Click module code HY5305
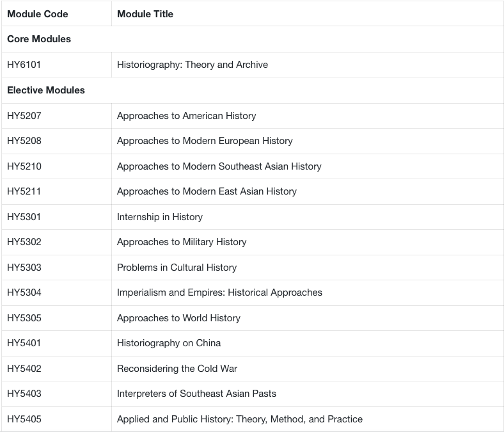Image resolution: width=504 pixels, height=432 pixels. tap(24, 318)
